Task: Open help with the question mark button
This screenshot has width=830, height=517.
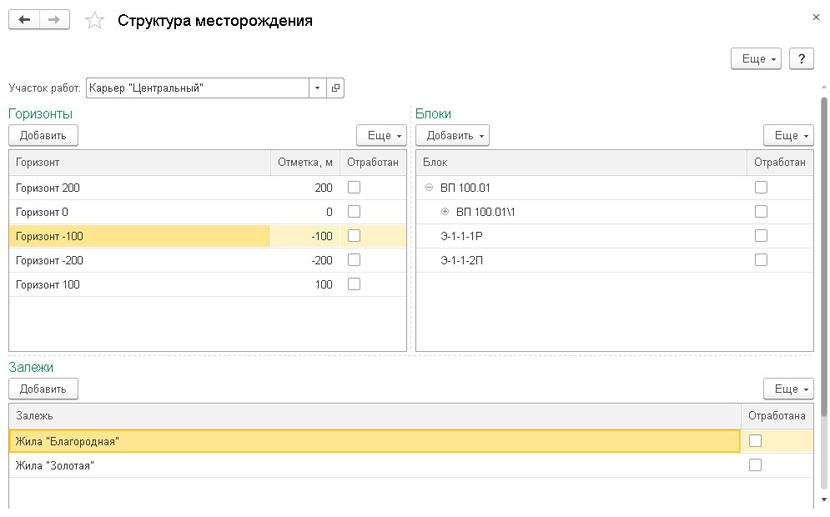Action: coord(801,59)
